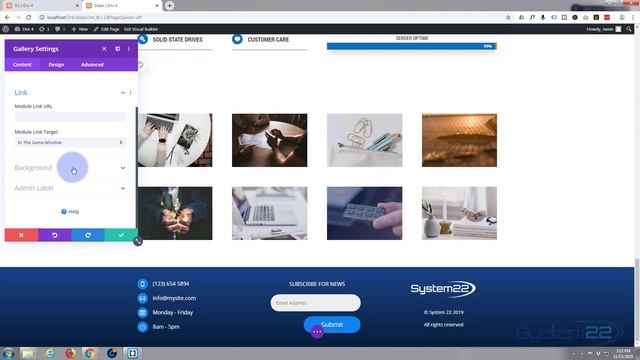
Task: Select the hands-holding-phone gallery thumbnail
Action: pyautogui.click(x=269, y=140)
